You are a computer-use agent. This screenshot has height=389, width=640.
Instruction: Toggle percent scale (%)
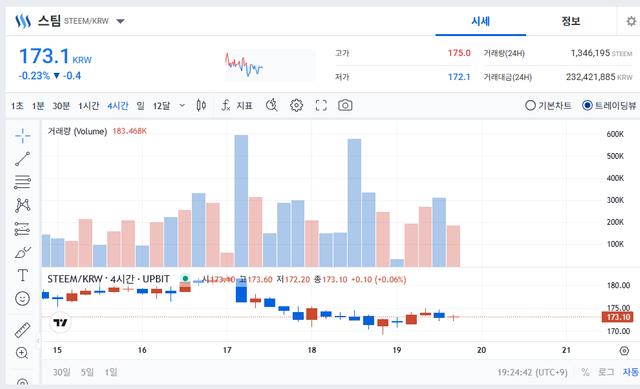pyautogui.click(x=585, y=372)
